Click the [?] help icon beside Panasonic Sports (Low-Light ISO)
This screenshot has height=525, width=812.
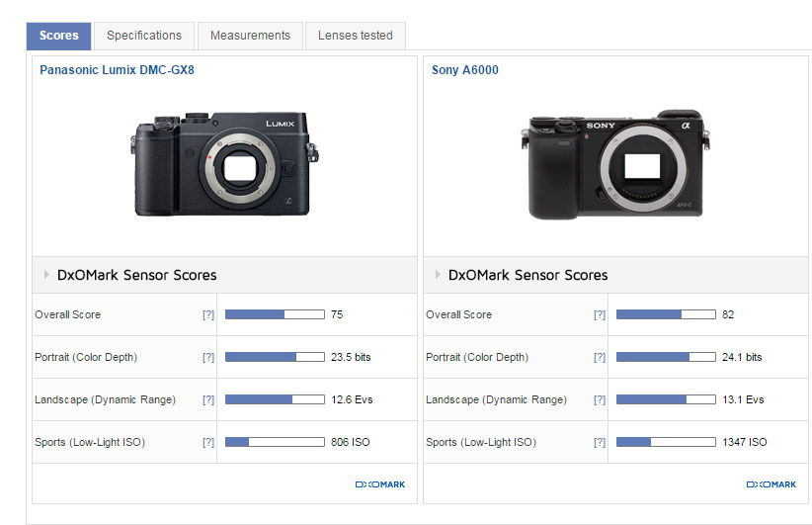pos(208,442)
